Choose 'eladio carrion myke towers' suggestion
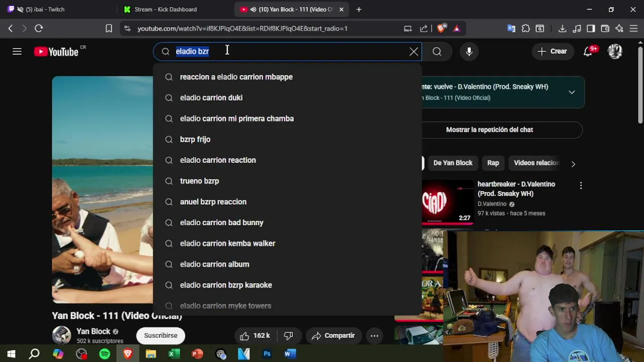644x362 pixels. (287, 306)
